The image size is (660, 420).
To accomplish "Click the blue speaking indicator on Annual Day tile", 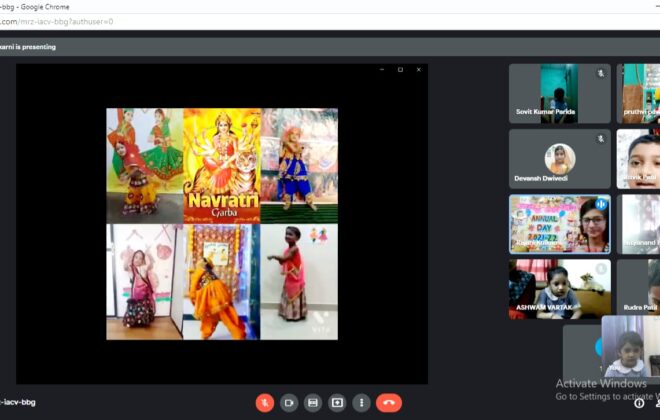I will pyautogui.click(x=601, y=205).
